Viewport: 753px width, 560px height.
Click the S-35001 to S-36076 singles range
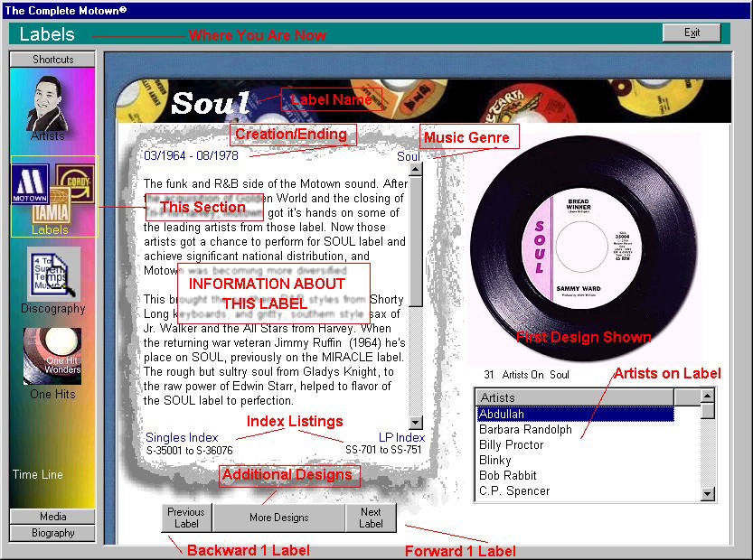point(190,451)
